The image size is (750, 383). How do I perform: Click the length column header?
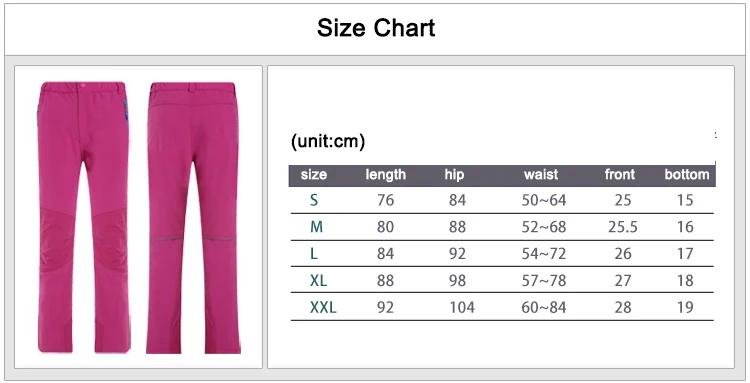click(x=386, y=175)
